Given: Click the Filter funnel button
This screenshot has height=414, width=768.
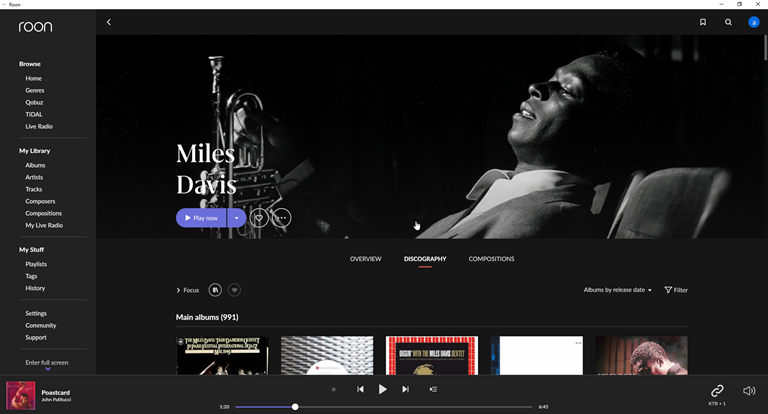Looking at the screenshot, I should [x=676, y=290].
